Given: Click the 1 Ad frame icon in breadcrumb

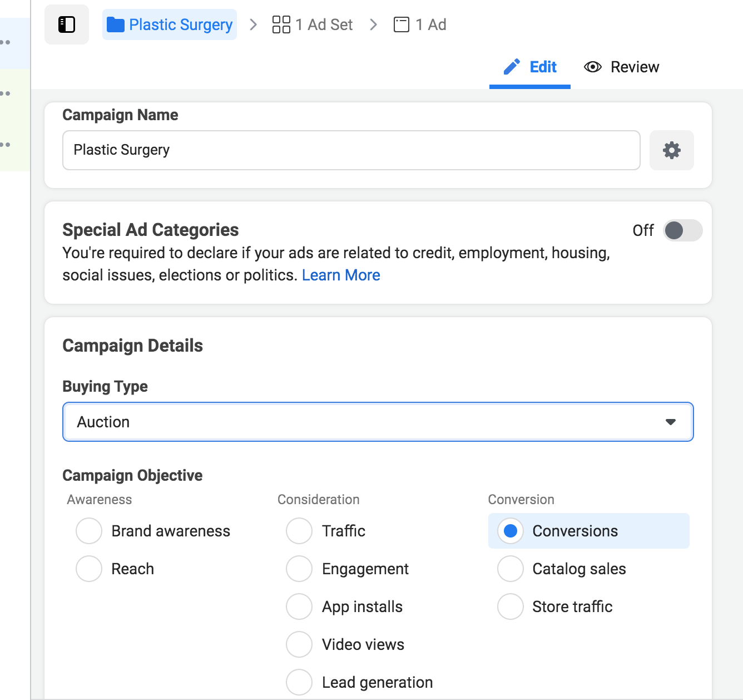Looking at the screenshot, I should tap(402, 24).
